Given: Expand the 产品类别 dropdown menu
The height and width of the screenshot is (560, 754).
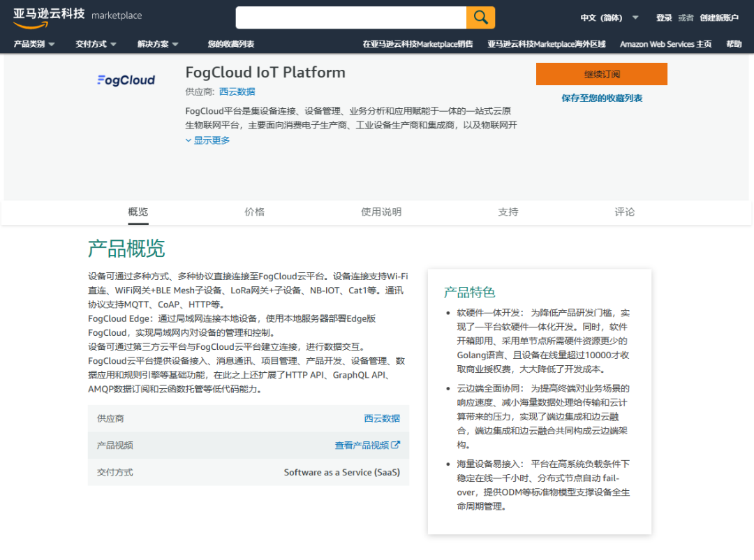Looking at the screenshot, I should pyautogui.click(x=34, y=44).
